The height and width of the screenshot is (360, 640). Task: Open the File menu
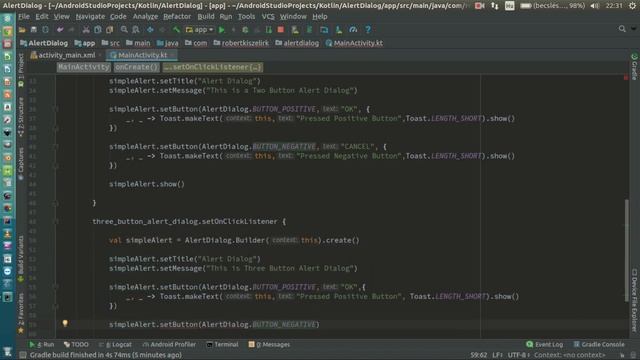coord(24,16)
